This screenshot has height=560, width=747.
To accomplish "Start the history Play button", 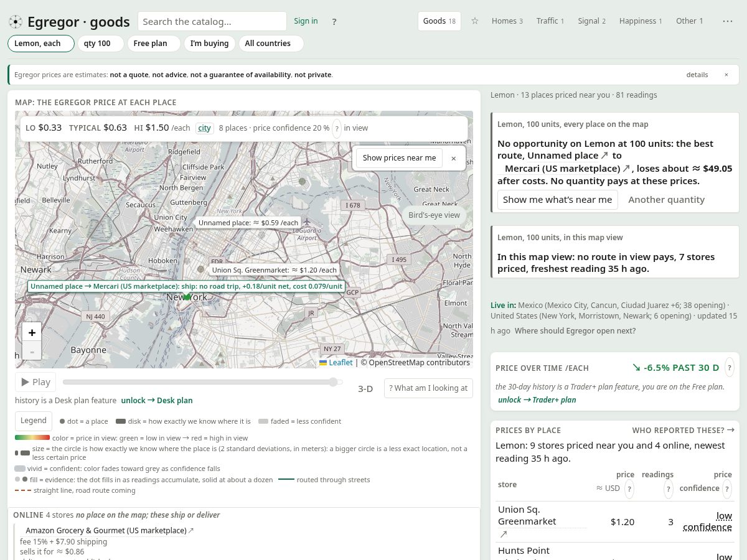I will [x=35, y=382].
